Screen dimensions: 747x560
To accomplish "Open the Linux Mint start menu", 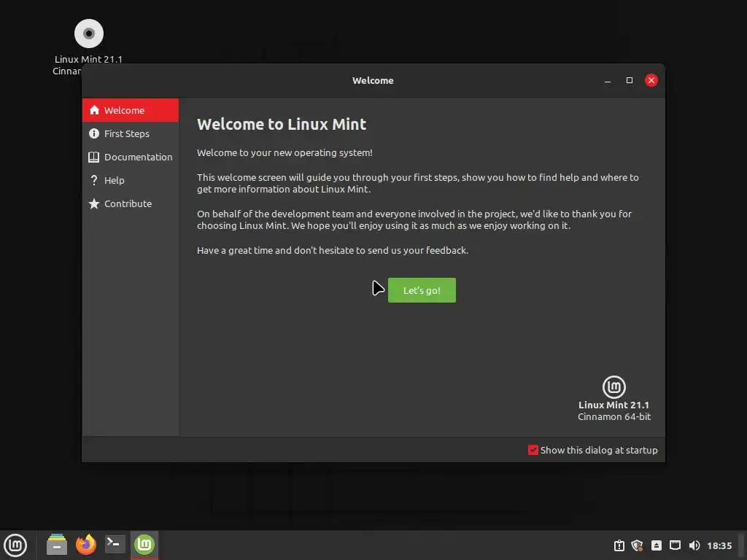I will [x=16, y=545].
